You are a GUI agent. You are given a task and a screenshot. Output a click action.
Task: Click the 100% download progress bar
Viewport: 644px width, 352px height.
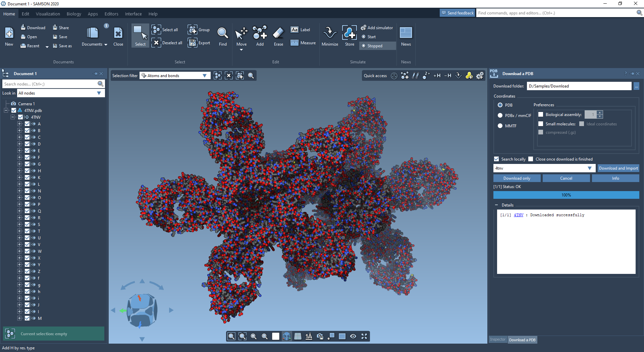tap(566, 195)
